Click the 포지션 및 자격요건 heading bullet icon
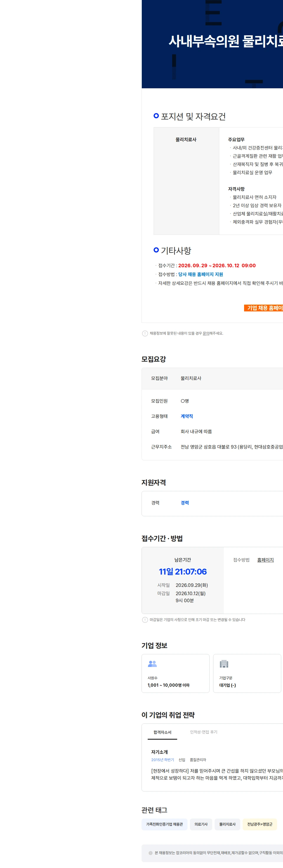Image resolution: width=283 pixels, height=868 pixels. tap(156, 116)
